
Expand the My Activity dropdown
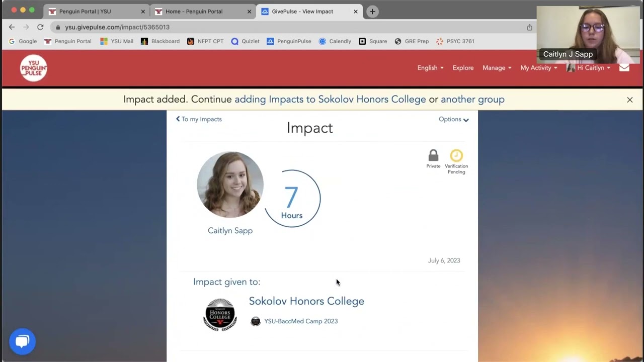[x=539, y=68]
